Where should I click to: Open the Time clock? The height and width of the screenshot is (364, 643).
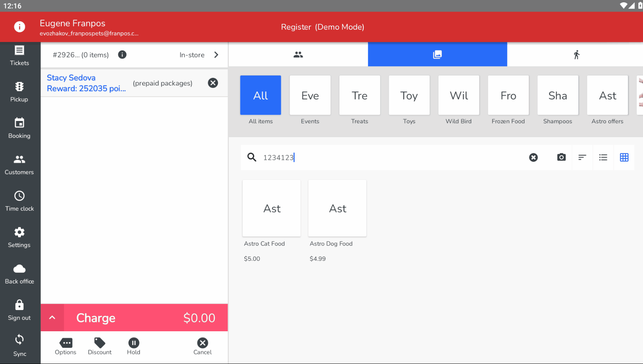20,201
